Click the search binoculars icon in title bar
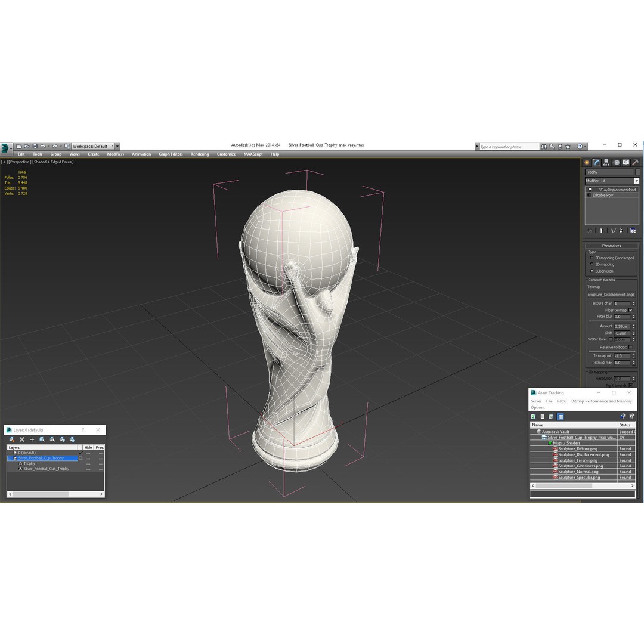This screenshot has width=644, height=644. point(544,147)
